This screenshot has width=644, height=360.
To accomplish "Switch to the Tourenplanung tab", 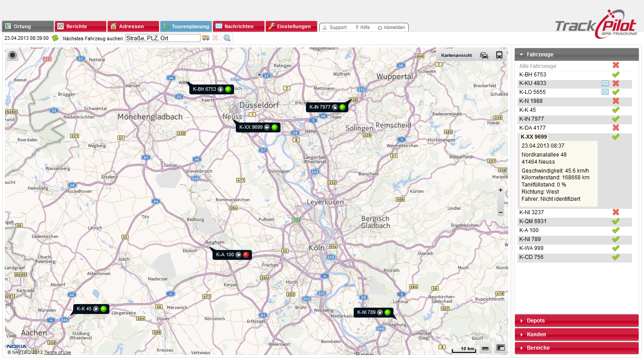I will click(186, 27).
